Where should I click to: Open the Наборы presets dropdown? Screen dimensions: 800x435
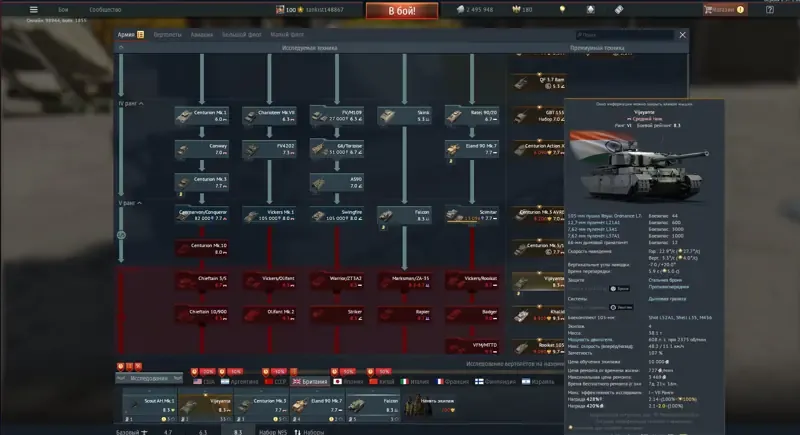point(309,432)
